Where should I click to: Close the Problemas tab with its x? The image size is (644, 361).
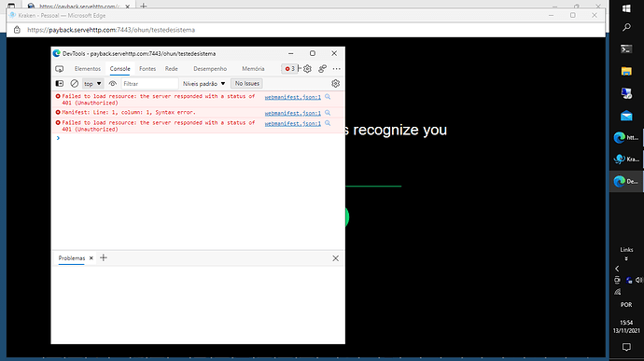click(x=91, y=258)
